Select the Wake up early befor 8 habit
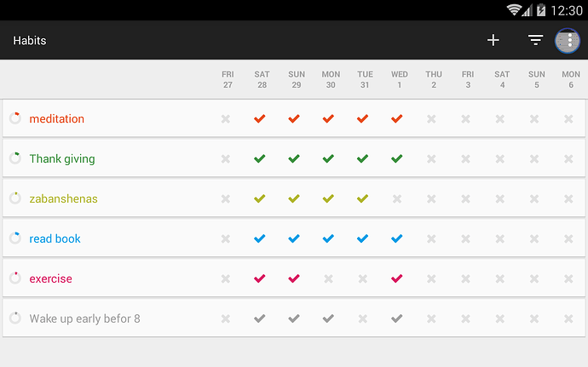 pos(84,318)
